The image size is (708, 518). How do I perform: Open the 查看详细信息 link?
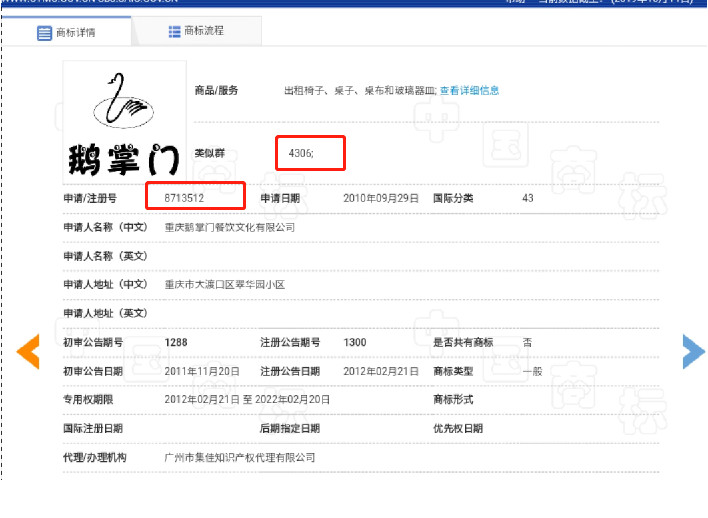pos(469,90)
